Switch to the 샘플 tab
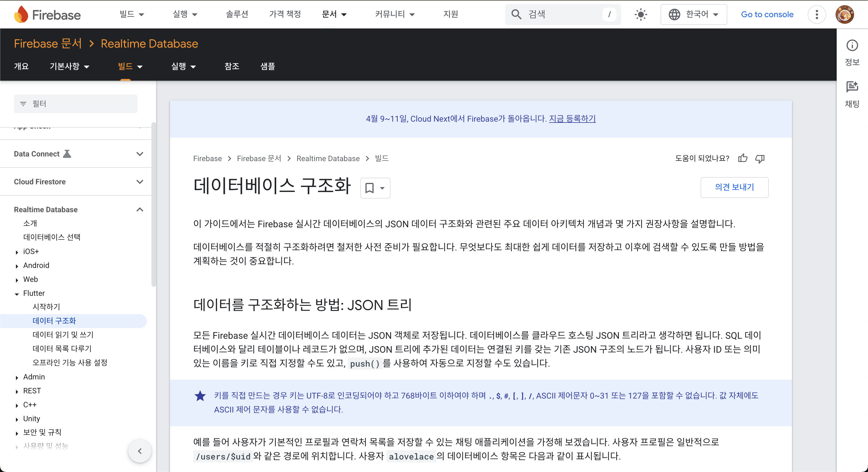Image resolution: width=868 pixels, height=472 pixels. click(267, 66)
